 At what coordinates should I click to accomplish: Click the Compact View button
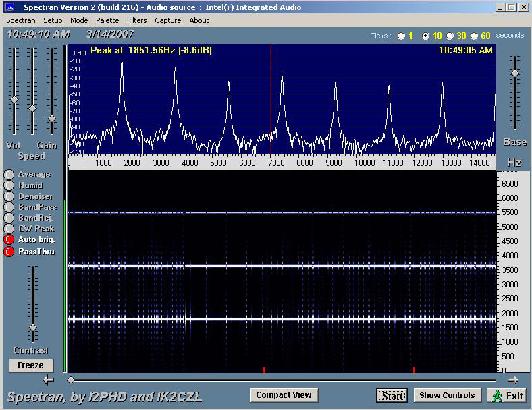click(284, 395)
